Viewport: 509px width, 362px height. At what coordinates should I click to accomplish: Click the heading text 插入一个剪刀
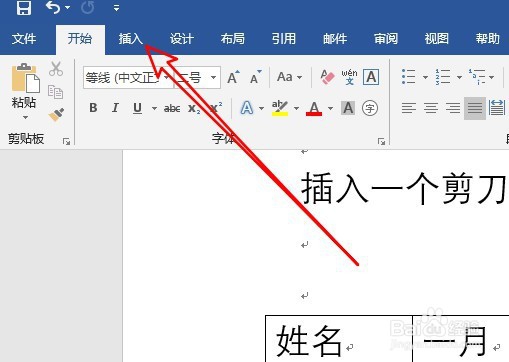[404, 189]
